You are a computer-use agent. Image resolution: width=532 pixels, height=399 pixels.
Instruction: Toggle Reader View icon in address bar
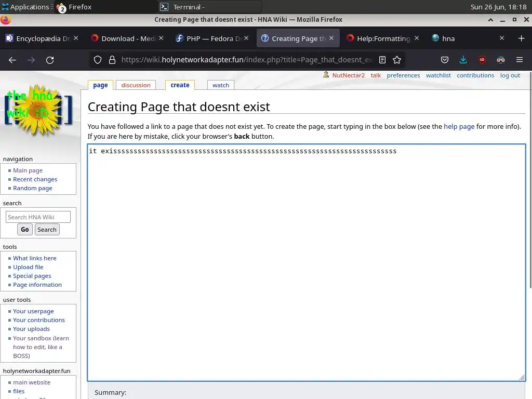tap(382, 60)
